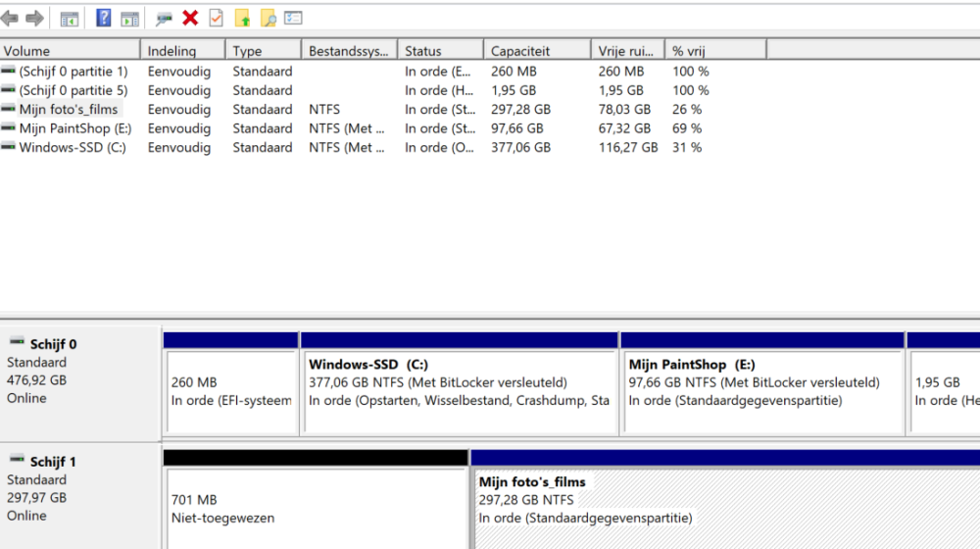980x549 pixels.
Task: Toggle the Show/Hide Console Tree icon
Action: [x=69, y=19]
